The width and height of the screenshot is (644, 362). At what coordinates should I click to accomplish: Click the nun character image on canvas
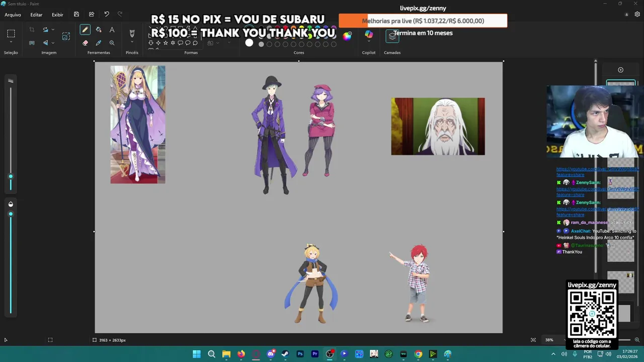pos(138,124)
